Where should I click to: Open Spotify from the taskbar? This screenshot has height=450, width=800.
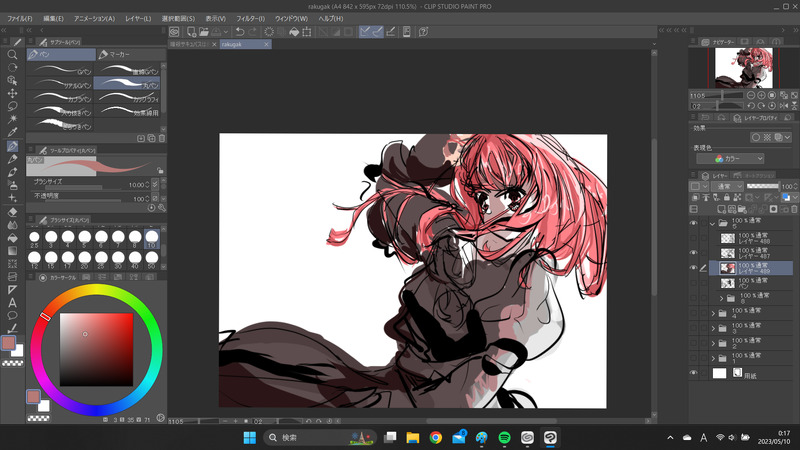(x=504, y=437)
